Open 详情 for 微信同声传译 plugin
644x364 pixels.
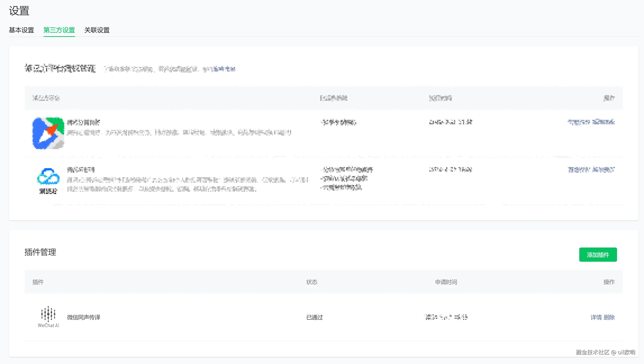[596, 317]
